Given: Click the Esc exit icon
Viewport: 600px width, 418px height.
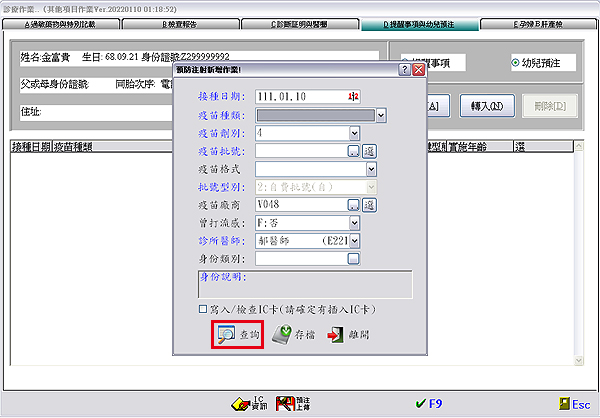Looking at the screenshot, I should pos(566,404).
